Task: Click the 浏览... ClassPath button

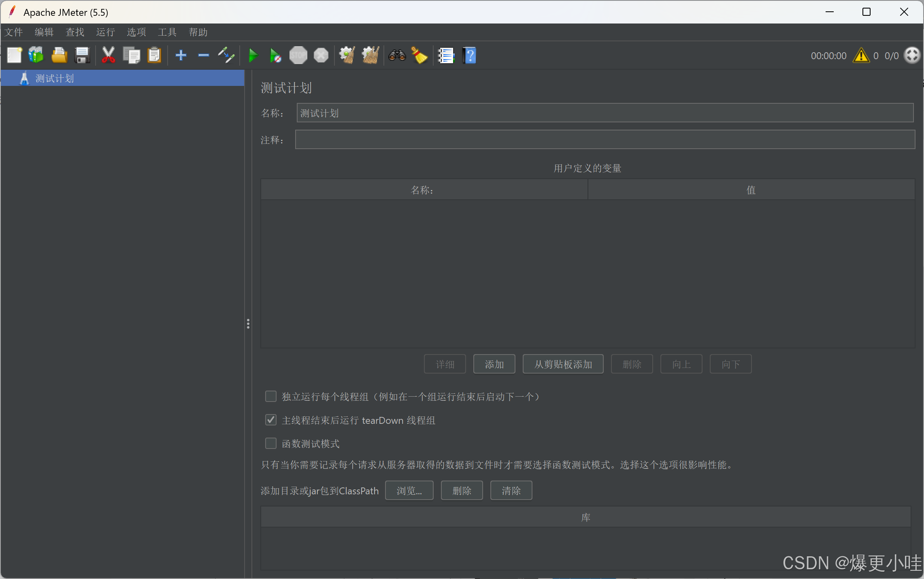Action: pos(409,491)
